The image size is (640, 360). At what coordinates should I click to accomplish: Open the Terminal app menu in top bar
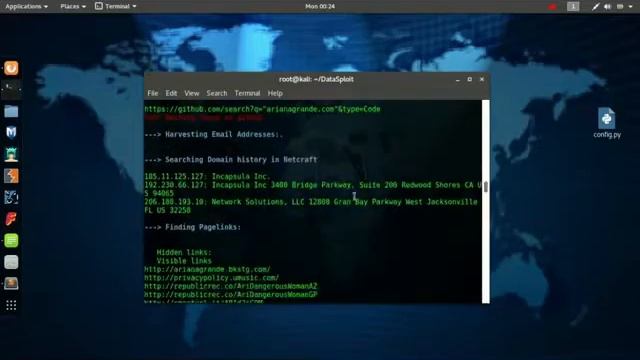116,7
